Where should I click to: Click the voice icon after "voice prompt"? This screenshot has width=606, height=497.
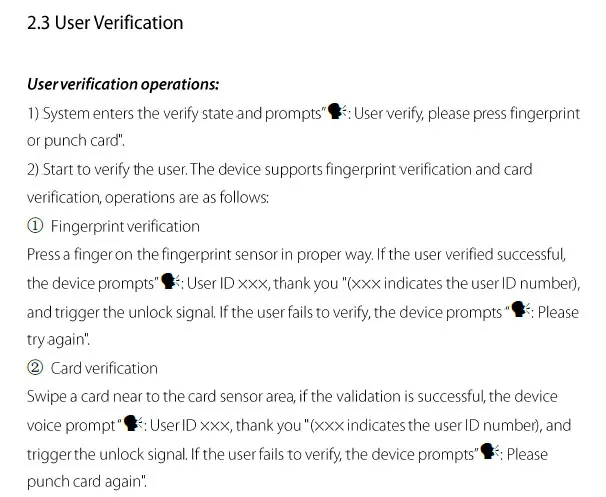coord(133,423)
